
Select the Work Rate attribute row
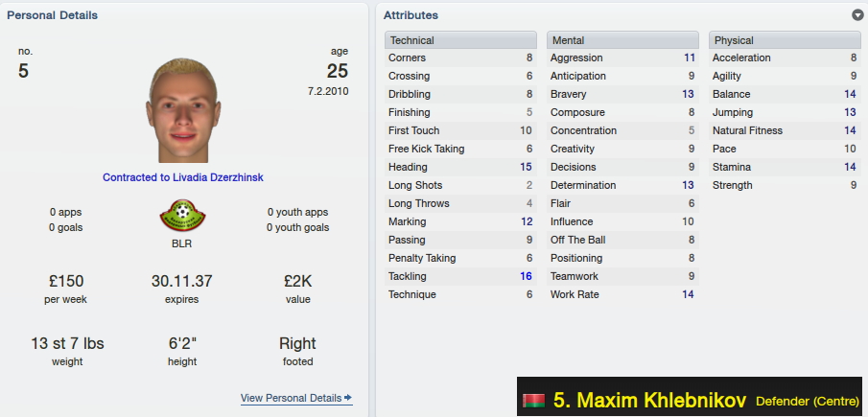click(x=622, y=295)
